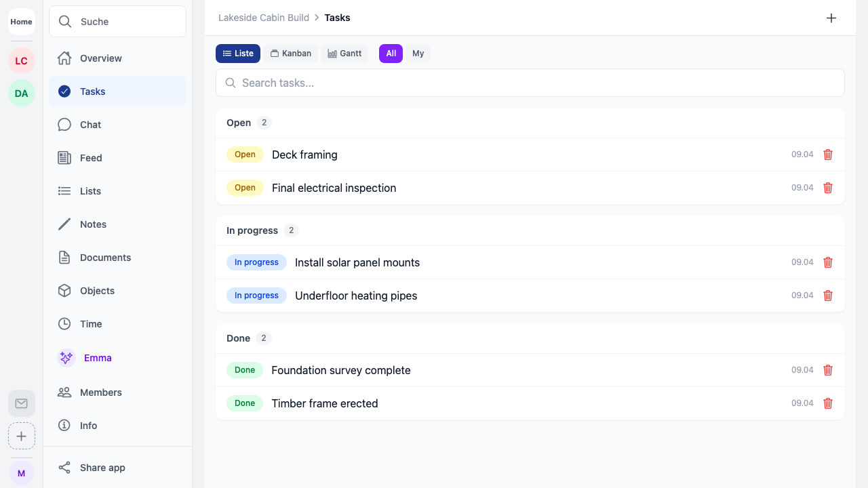Image resolution: width=868 pixels, height=488 pixels.
Task: Click trash icon for Timber frame erected
Action: coord(827,403)
